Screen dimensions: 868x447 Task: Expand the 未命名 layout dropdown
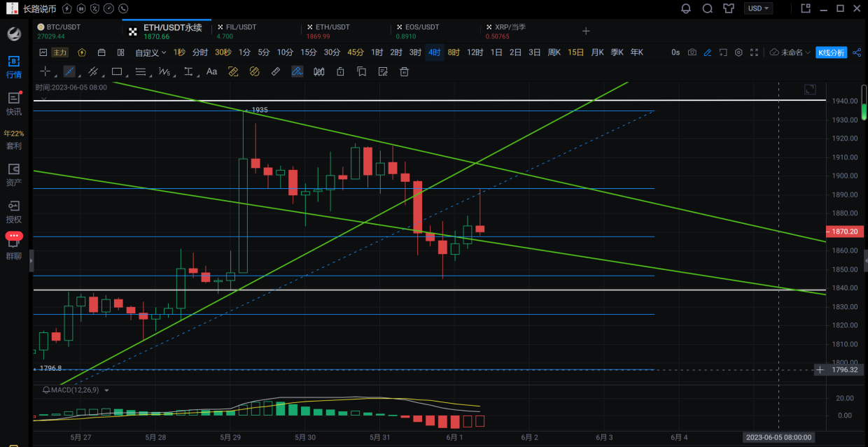(790, 52)
